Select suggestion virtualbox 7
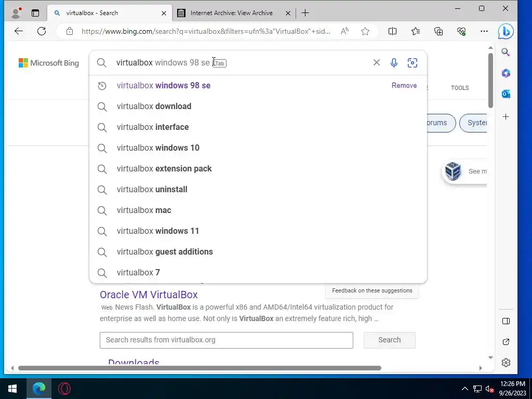Viewport: 532px width, 399px height. pos(258,272)
